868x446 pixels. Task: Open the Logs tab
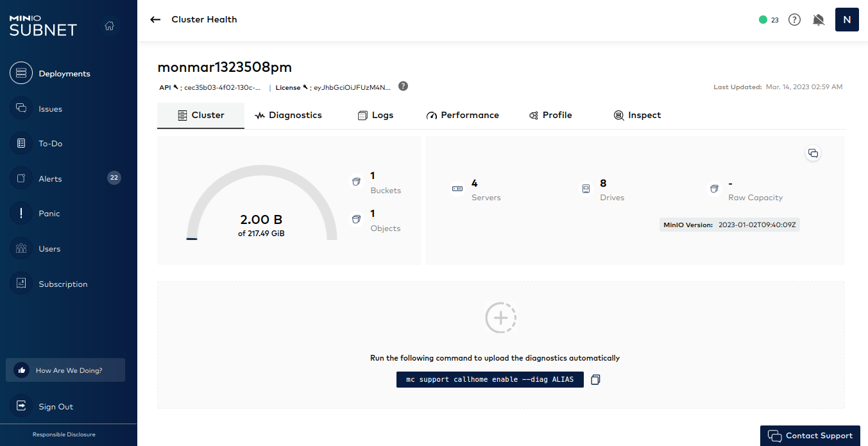pos(375,116)
